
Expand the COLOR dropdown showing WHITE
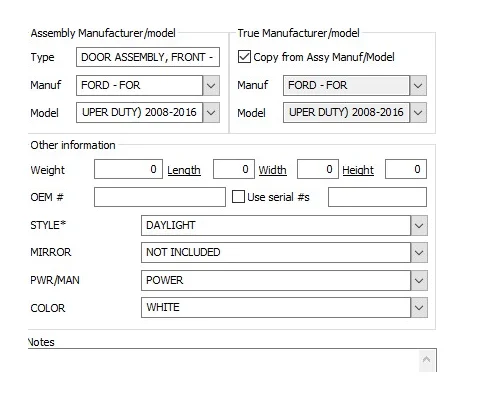[419, 308]
